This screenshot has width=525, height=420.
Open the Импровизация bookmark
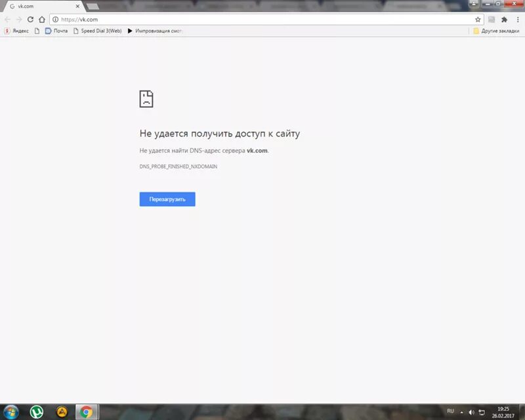click(154, 31)
